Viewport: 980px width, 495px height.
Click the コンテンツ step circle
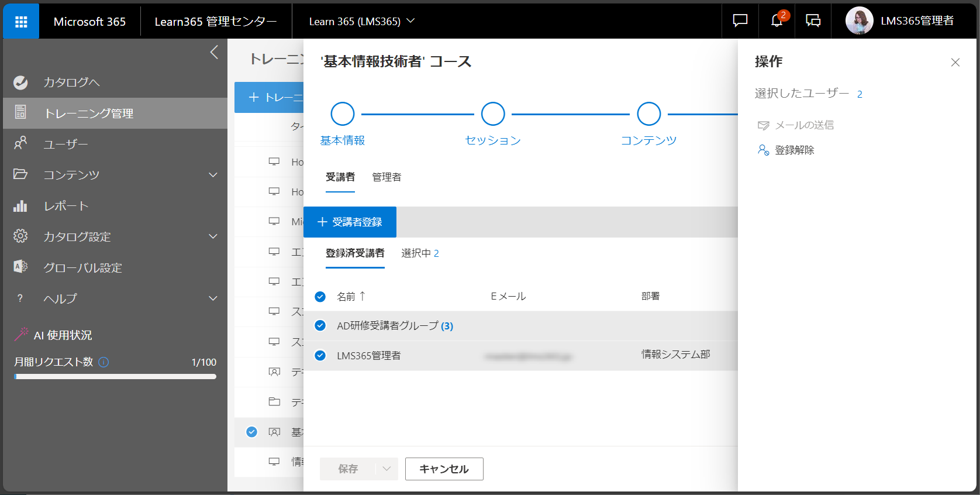649,114
